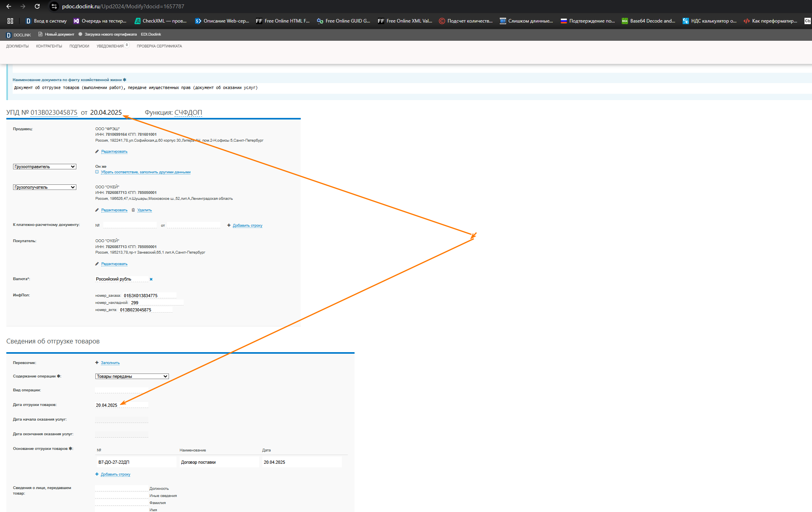Click the browser reload icon
The height and width of the screenshot is (512, 812).
(x=37, y=6)
